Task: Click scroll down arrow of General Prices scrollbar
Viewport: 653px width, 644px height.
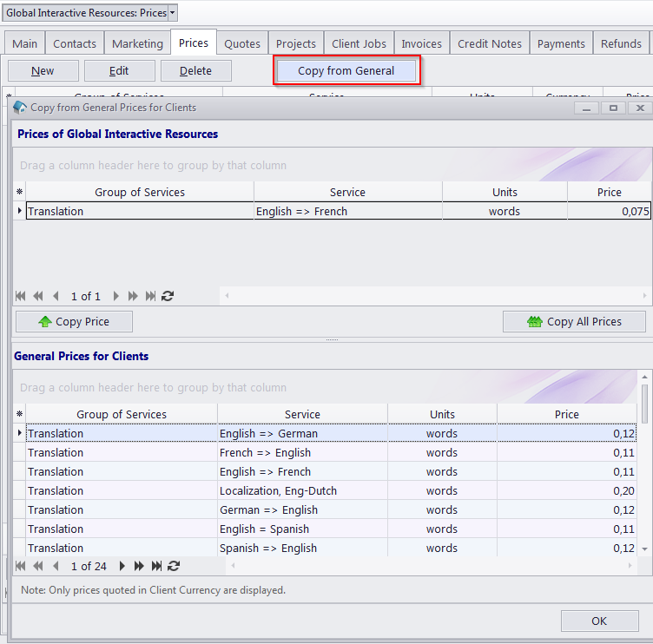Action: (644, 549)
